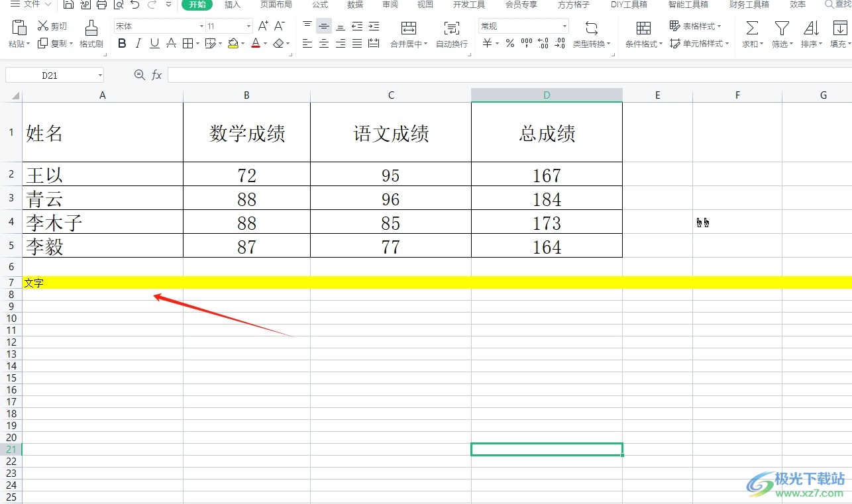This screenshot has height=504, width=852.
Task: Open the number format 常规 dropdown
Action: [x=565, y=26]
